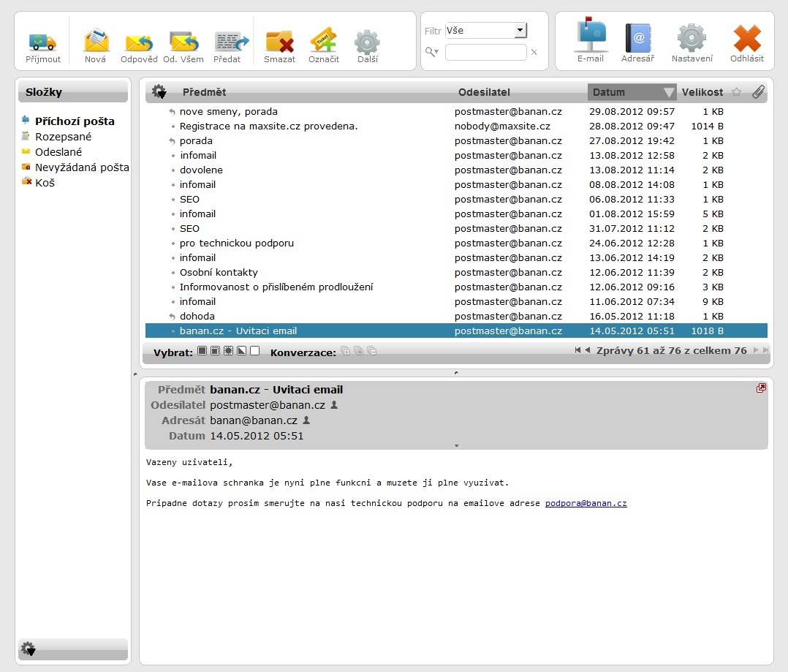Image resolution: width=788 pixels, height=672 pixels.
Task: Click the Přijmout (check mail) icon
Action: (43, 43)
